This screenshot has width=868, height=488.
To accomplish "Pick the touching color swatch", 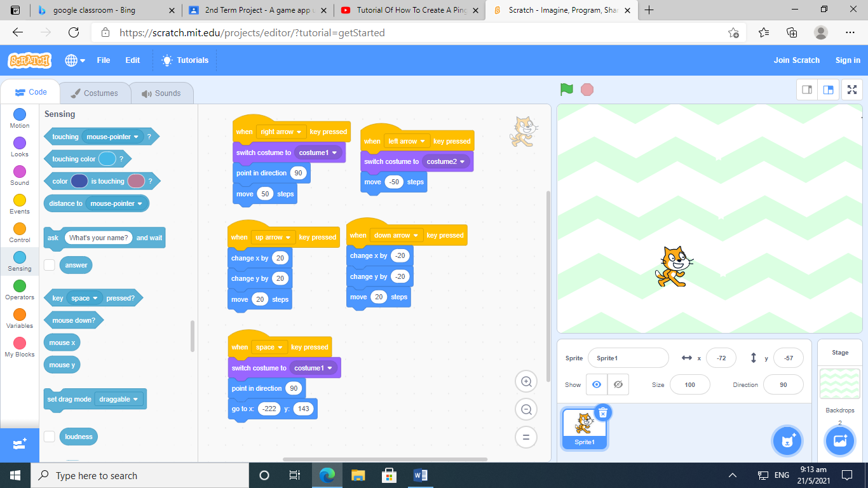I will [107, 159].
